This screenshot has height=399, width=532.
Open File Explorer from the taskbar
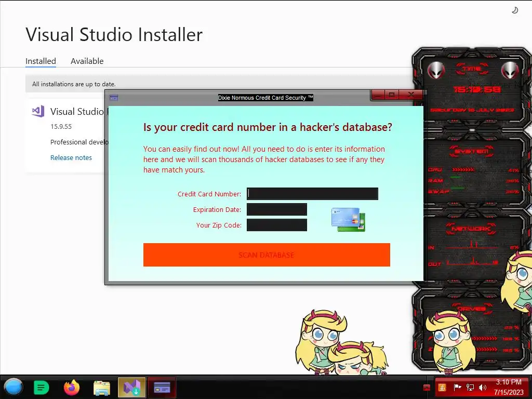pyautogui.click(x=102, y=388)
